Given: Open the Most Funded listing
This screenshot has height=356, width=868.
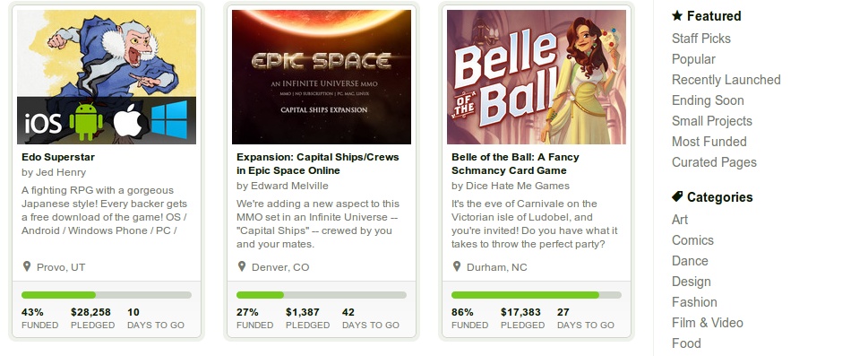Looking at the screenshot, I should tap(709, 142).
